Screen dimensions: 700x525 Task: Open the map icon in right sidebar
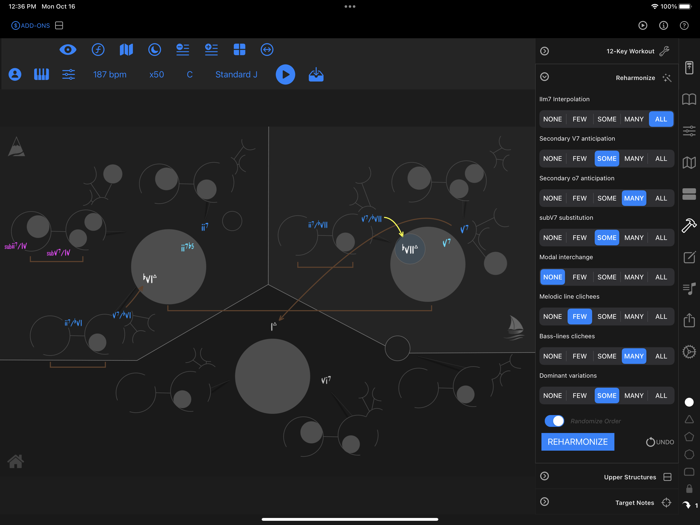click(689, 162)
